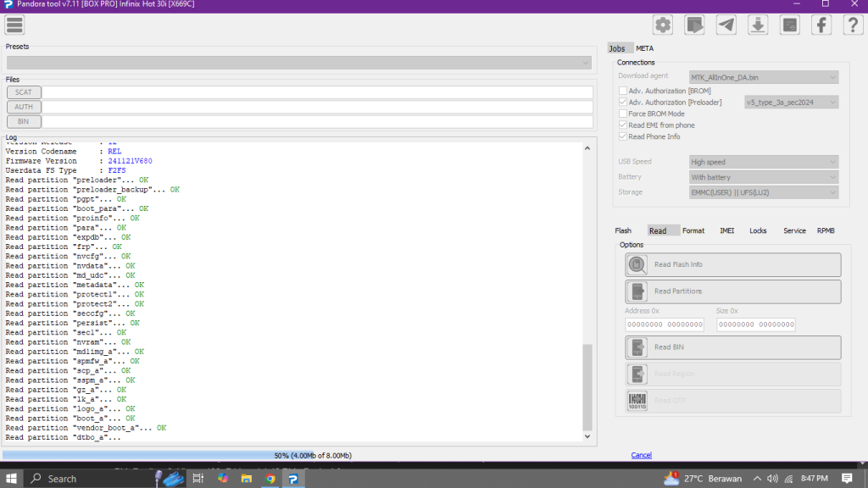Click the log scroll up arrow
The width and height of the screenshot is (868, 488).
[x=587, y=148]
